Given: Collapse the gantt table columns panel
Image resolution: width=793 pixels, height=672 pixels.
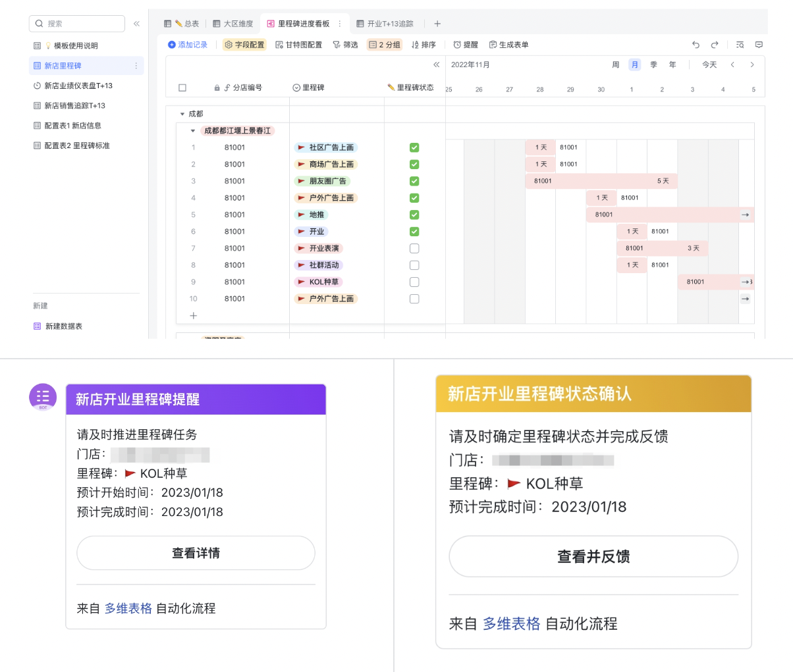Looking at the screenshot, I should pyautogui.click(x=436, y=65).
